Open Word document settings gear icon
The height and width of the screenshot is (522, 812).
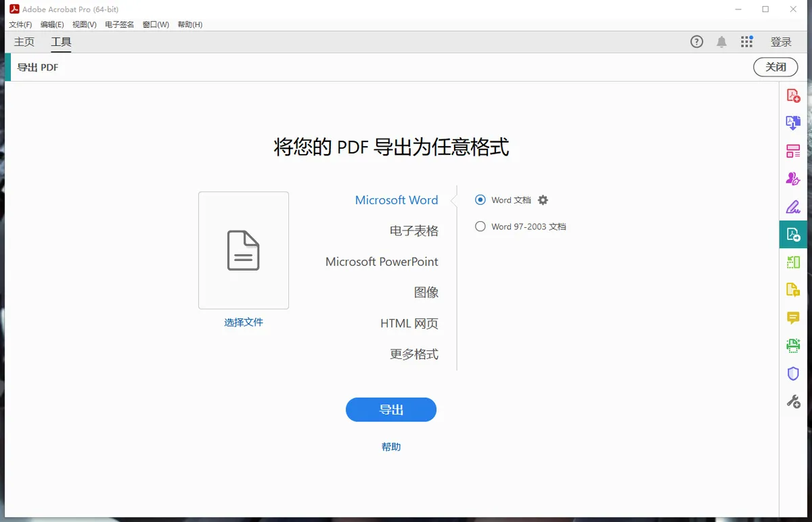pos(543,200)
